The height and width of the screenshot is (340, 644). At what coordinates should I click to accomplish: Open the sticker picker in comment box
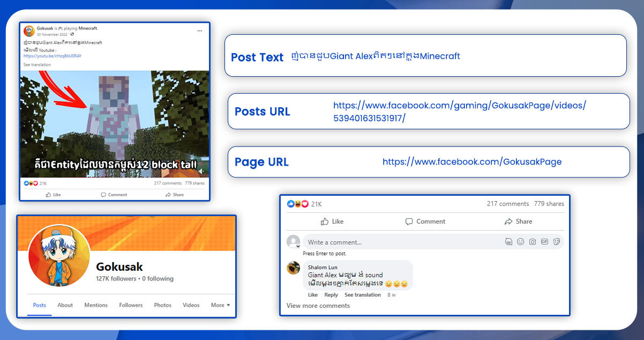(557, 242)
